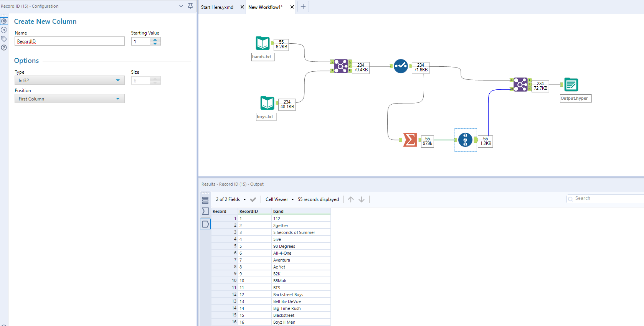Pin the Configuration panel
Image resolution: width=644 pixels, height=326 pixels.
click(190, 6)
